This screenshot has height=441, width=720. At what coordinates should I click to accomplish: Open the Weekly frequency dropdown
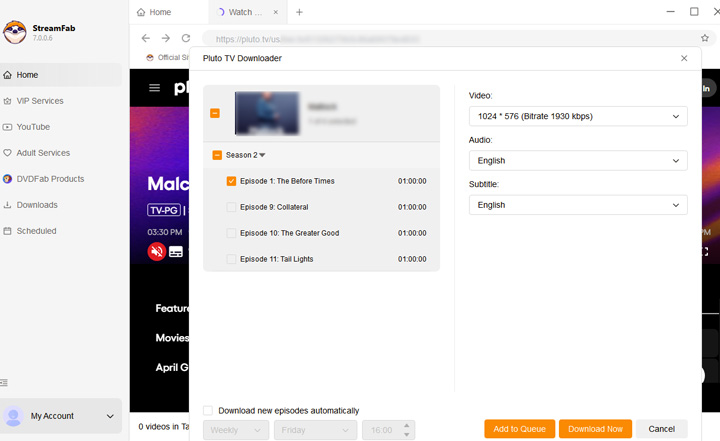tap(236, 430)
